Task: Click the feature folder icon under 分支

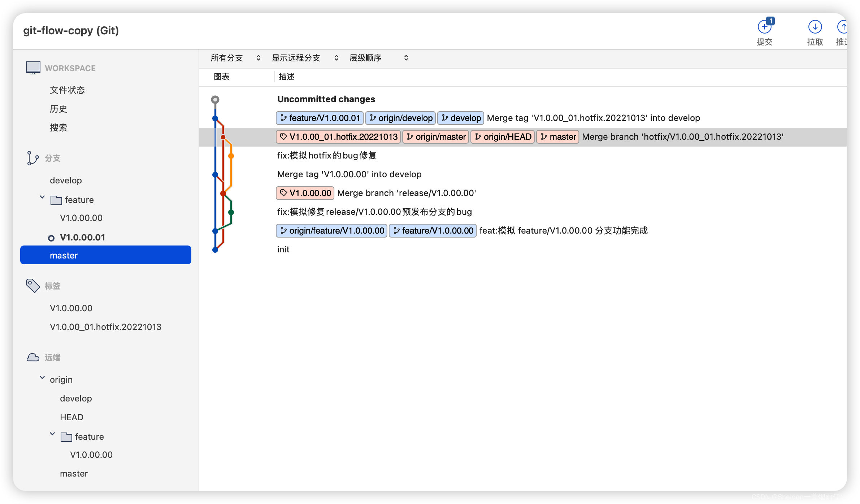Action: click(x=56, y=200)
